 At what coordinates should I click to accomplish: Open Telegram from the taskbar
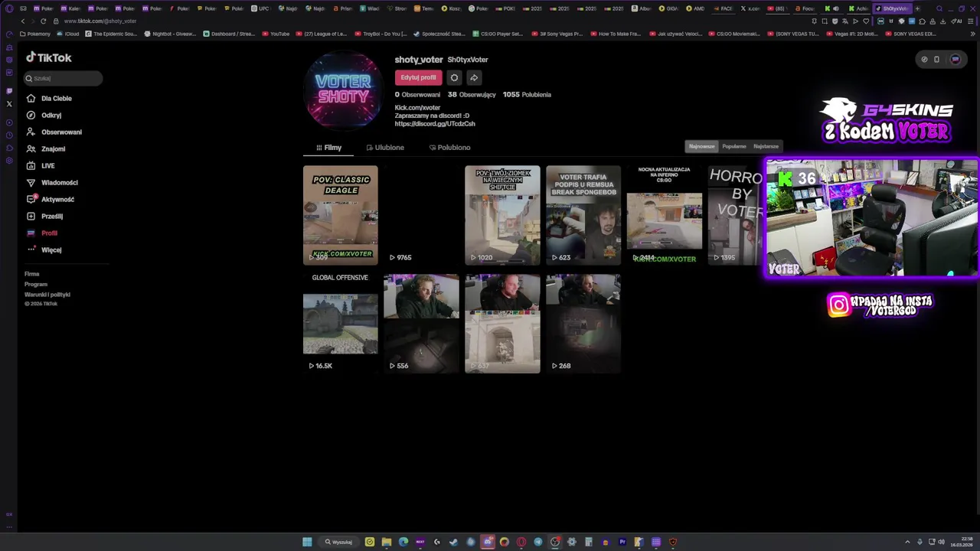click(x=538, y=542)
